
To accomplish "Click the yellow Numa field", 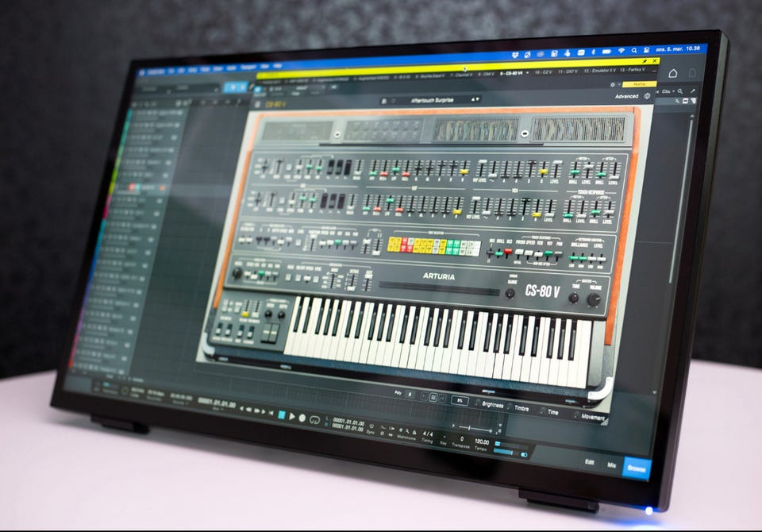I will pos(640,84).
